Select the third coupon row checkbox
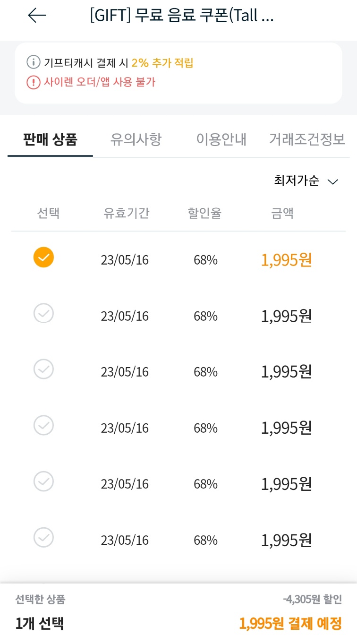The width and height of the screenshot is (357, 644). pyautogui.click(x=43, y=369)
